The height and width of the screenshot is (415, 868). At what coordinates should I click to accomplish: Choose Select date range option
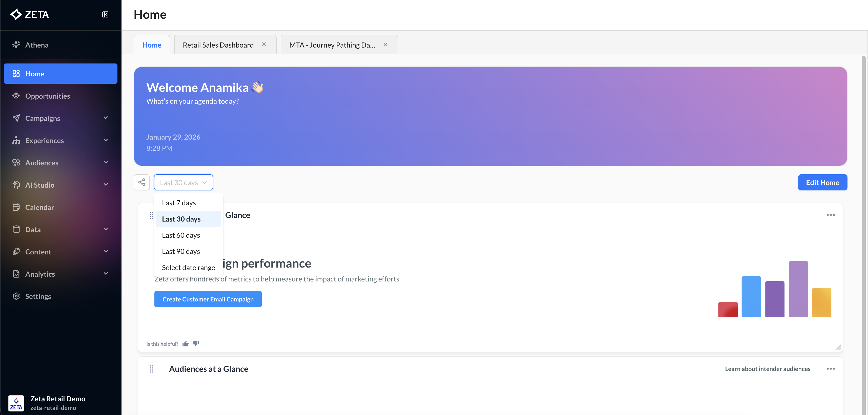(x=188, y=268)
